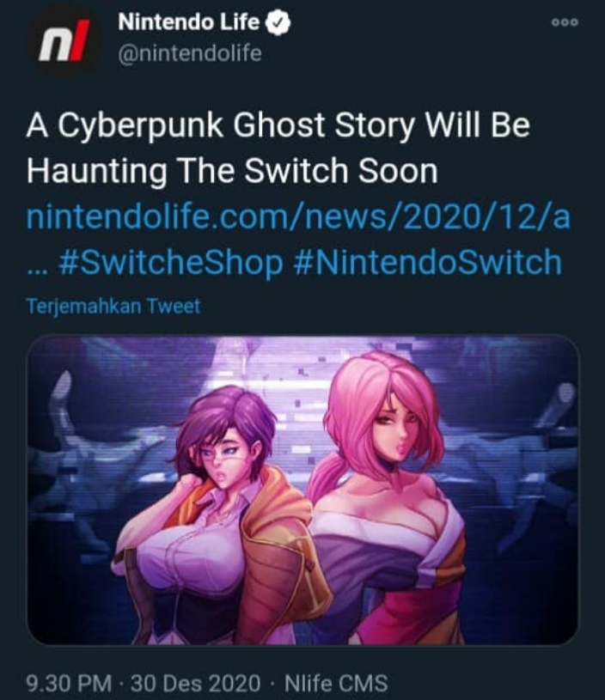
Task: Click the Nintendo Life display name
Action: (188, 22)
